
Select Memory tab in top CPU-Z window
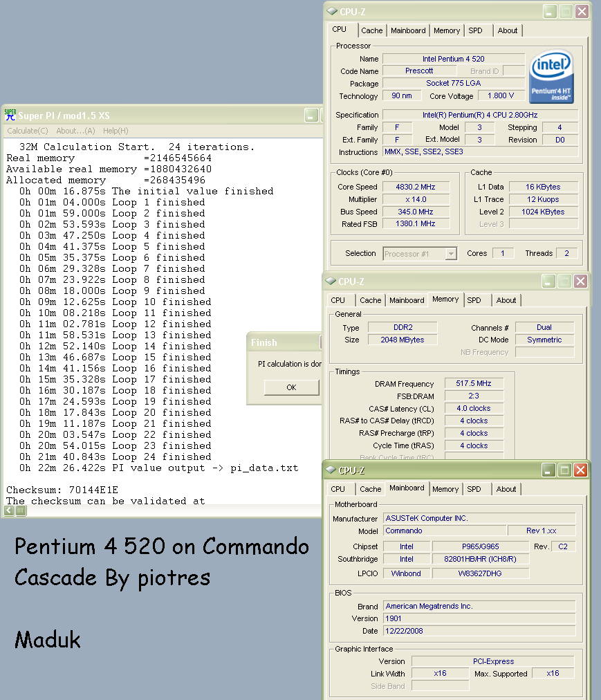[447, 30]
